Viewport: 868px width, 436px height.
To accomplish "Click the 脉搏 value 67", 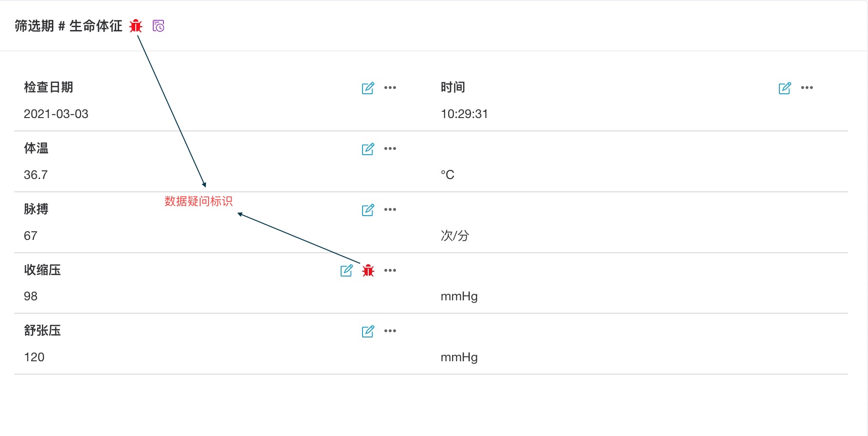I will point(31,236).
